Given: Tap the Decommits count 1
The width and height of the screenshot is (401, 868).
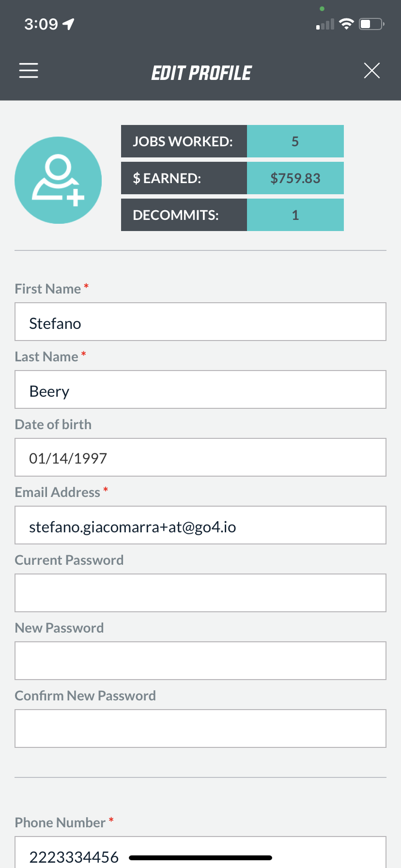Looking at the screenshot, I should [x=295, y=215].
